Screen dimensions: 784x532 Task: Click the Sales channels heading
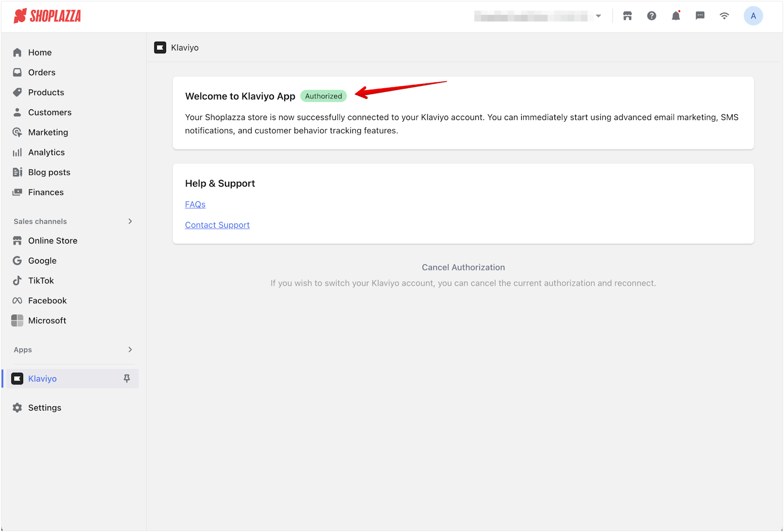40,221
